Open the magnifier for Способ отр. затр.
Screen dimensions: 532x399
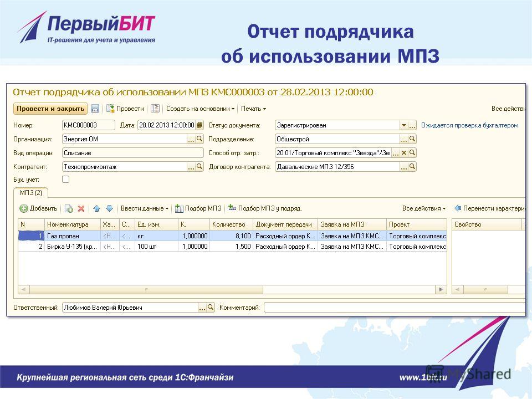412,153
